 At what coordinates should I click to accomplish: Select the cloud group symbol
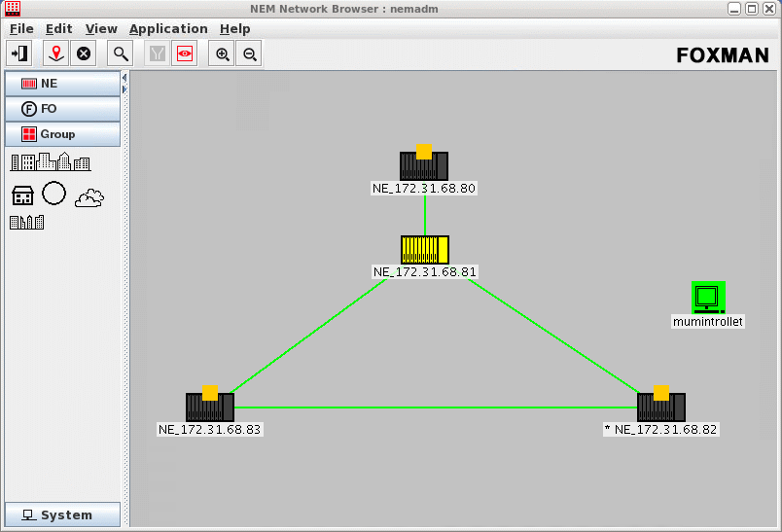tap(89, 197)
